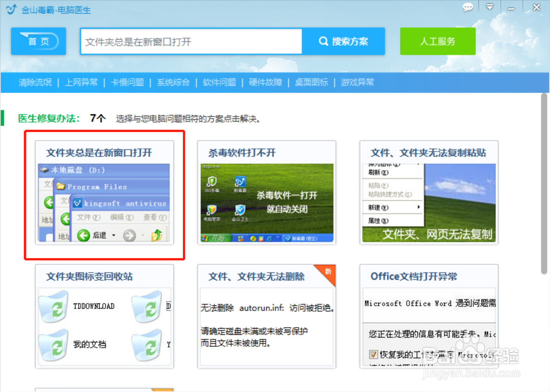
Task: Click the autorun.inf access denied message thumbnail
Action: pos(267,326)
